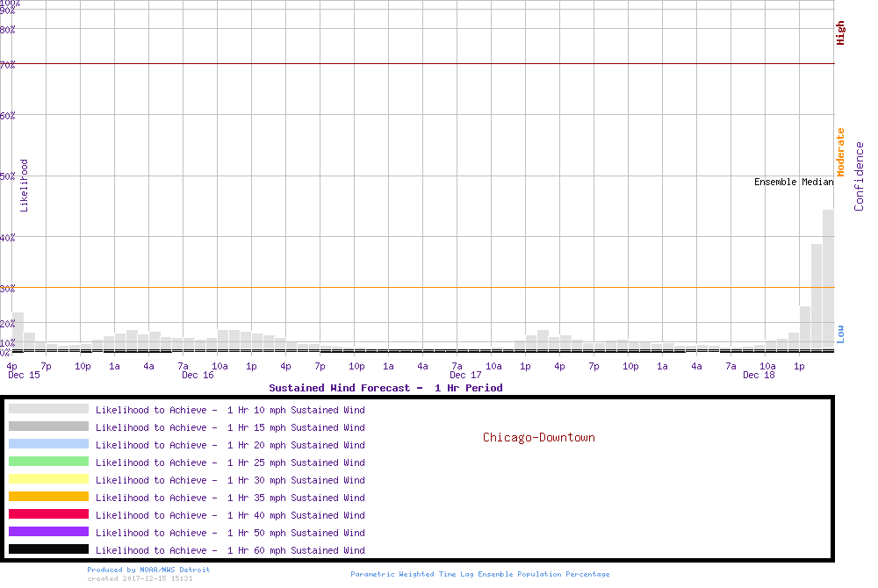Select the Ensemble Median label
Image resolution: width=878 pixels, height=588 pixels.
click(794, 183)
